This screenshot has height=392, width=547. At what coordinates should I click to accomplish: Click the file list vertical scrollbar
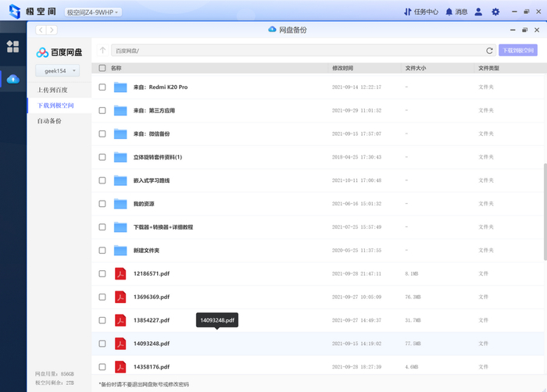click(x=545, y=212)
